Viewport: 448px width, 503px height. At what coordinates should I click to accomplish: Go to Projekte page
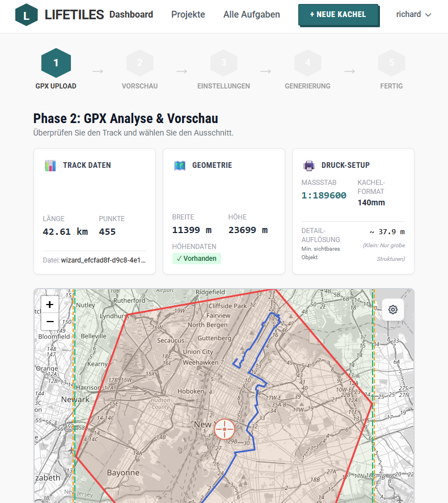click(188, 14)
